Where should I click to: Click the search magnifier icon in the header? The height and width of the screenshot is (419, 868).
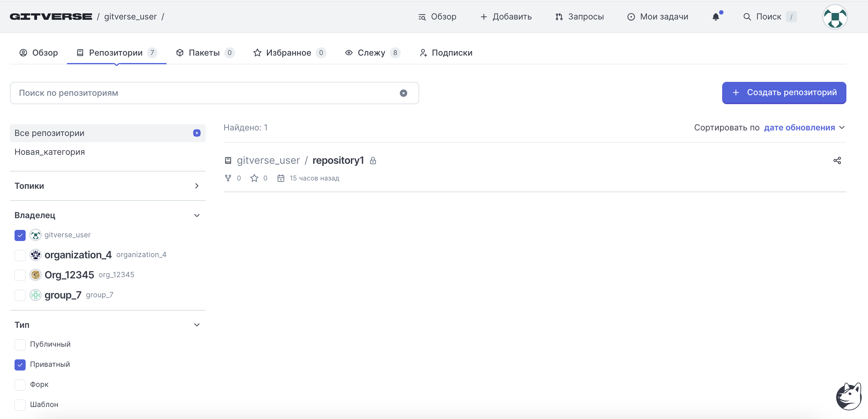click(747, 16)
